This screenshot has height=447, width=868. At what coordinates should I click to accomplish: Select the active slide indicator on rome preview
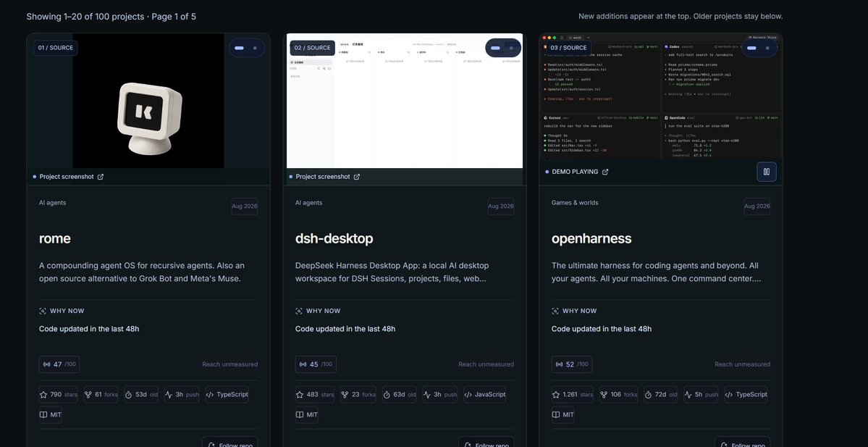[239, 49]
